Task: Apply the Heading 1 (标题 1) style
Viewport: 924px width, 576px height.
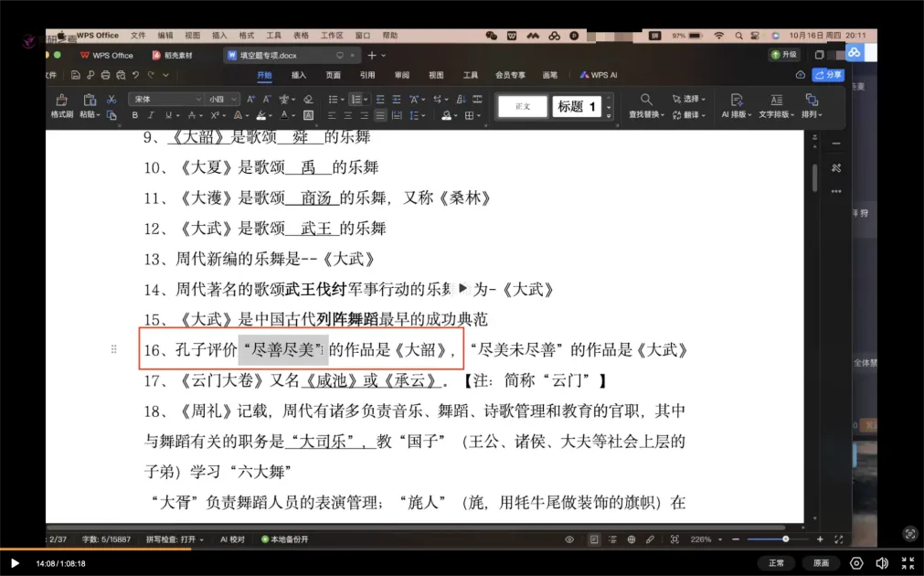Action: [x=577, y=107]
